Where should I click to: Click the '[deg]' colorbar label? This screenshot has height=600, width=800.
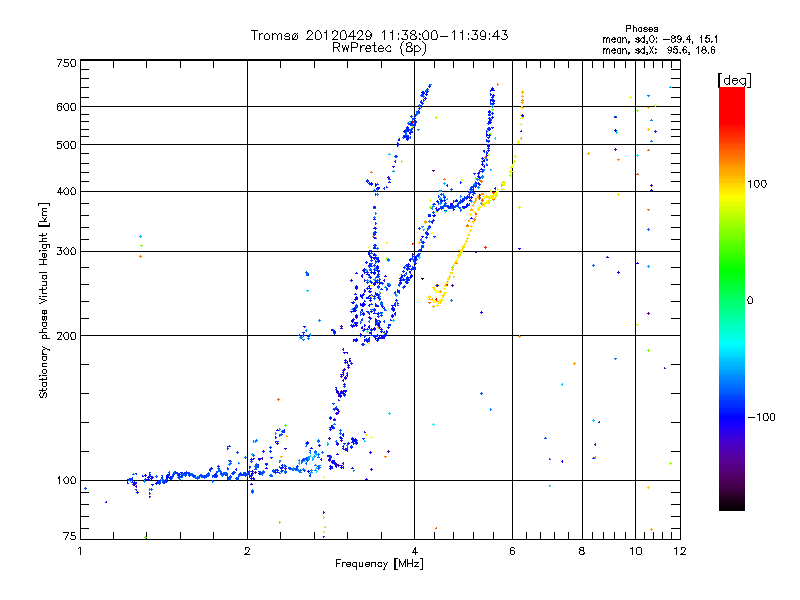click(734, 80)
